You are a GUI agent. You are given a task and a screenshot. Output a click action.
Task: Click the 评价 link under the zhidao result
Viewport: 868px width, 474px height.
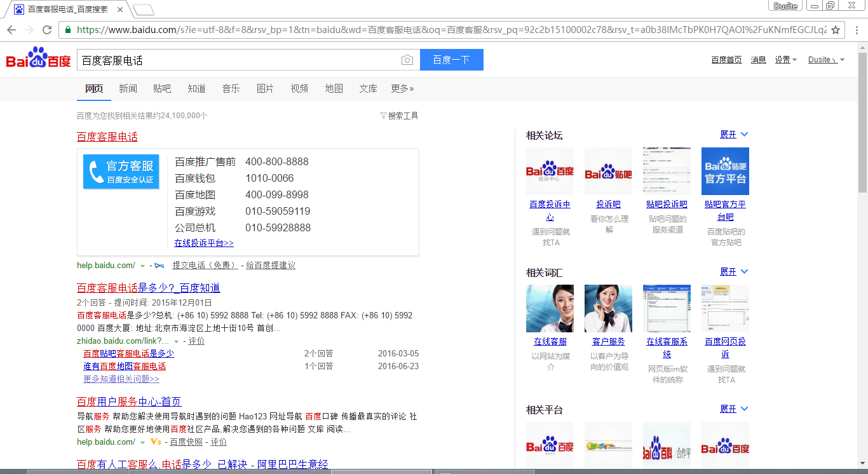(197, 341)
